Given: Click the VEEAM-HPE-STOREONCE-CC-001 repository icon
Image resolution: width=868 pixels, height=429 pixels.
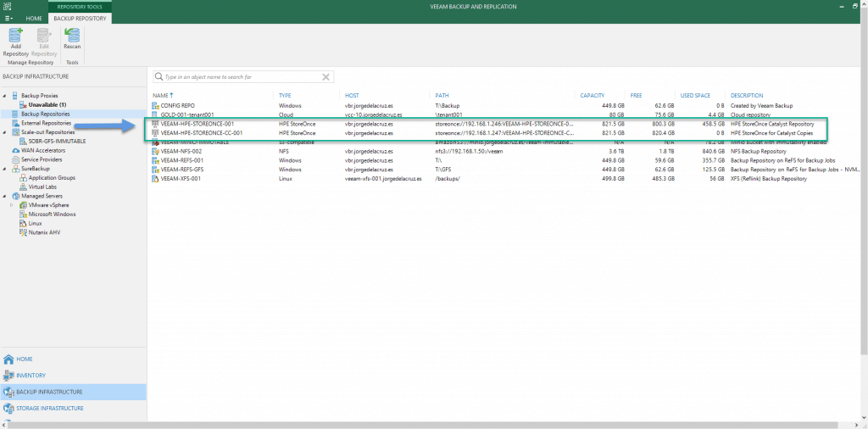Looking at the screenshot, I should click(x=156, y=133).
